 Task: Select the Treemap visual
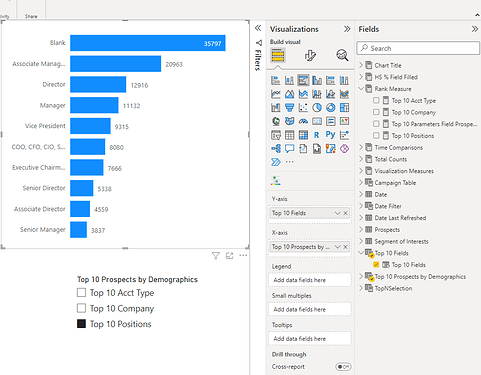click(344, 108)
